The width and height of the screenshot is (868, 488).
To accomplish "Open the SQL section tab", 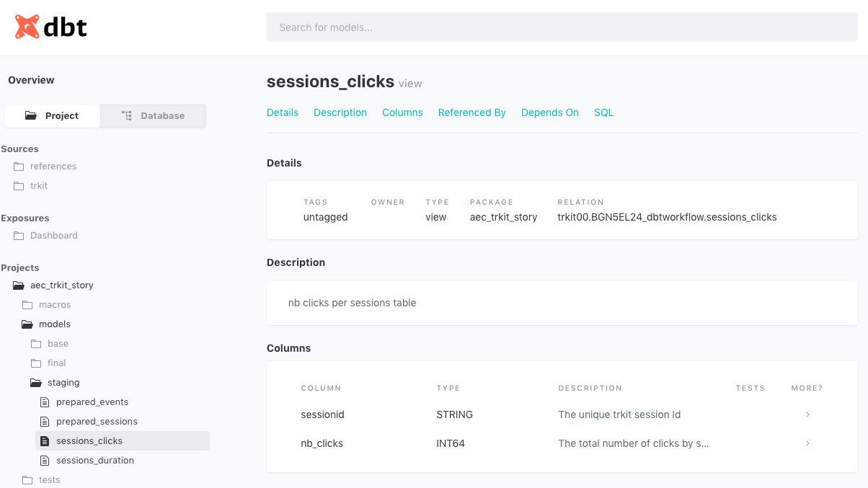I will [x=603, y=112].
